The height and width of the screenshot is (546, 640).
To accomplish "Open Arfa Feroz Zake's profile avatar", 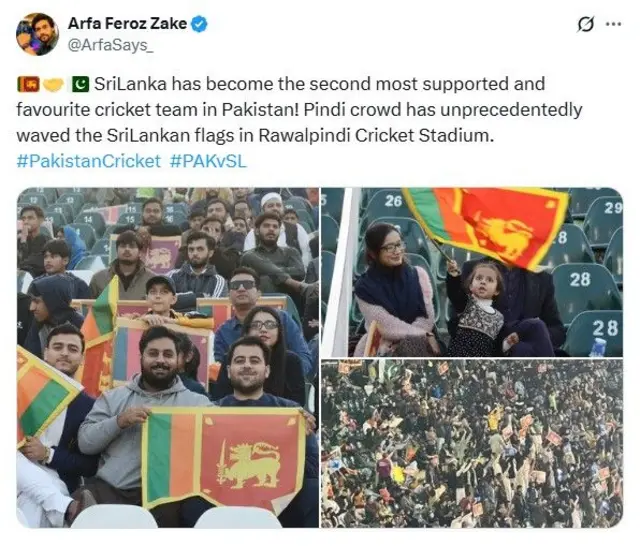I will click(x=37, y=34).
